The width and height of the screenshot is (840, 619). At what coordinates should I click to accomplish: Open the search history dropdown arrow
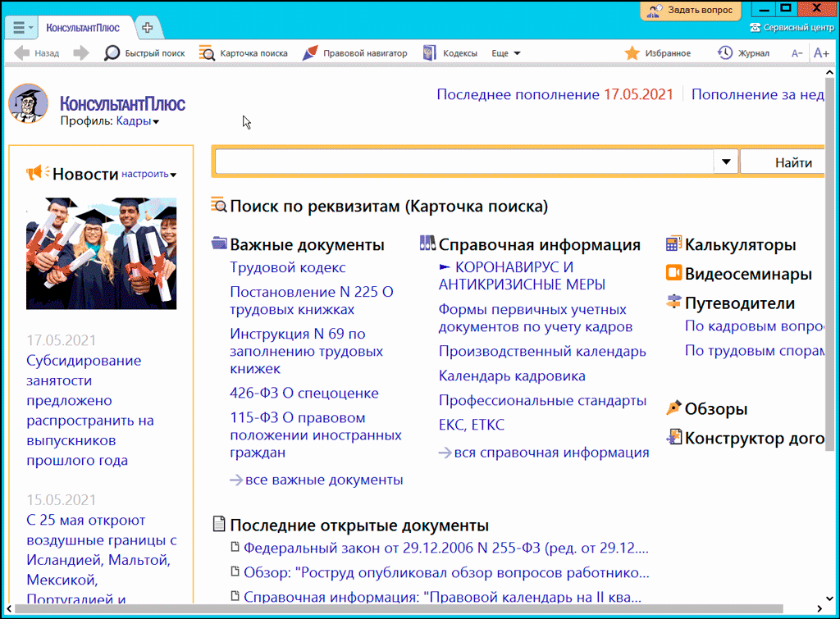click(726, 162)
